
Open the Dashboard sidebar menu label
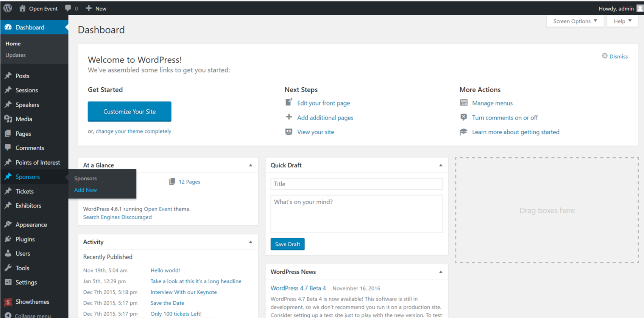pyautogui.click(x=30, y=27)
